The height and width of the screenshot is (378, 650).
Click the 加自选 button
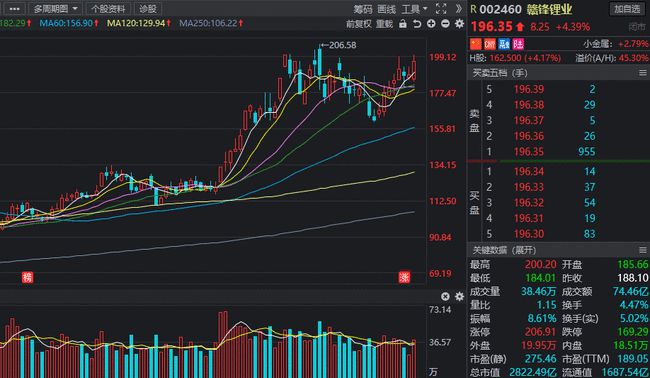pos(627,9)
